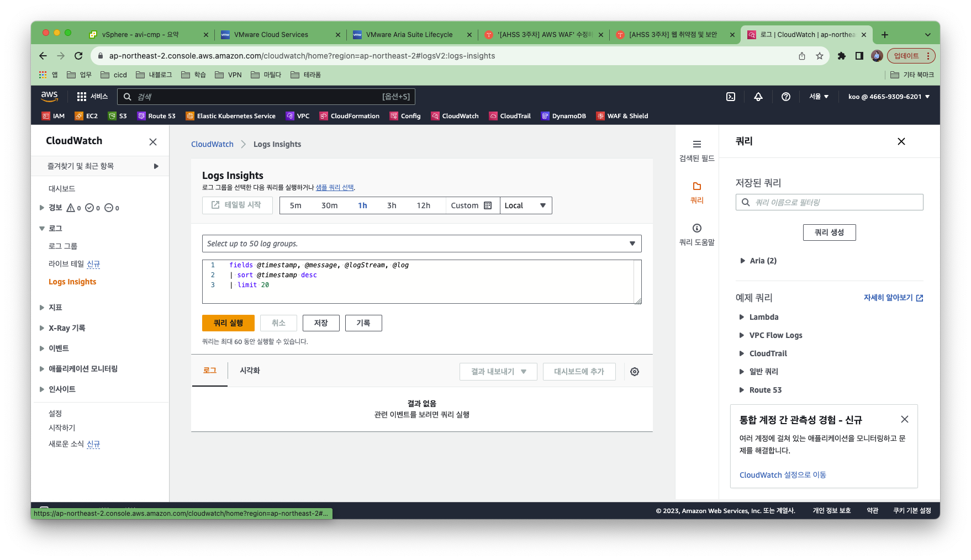Screen dimensions: 971x560
Task: Open the Services grid menu
Action: pyautogui.click(x=92, y=97)
